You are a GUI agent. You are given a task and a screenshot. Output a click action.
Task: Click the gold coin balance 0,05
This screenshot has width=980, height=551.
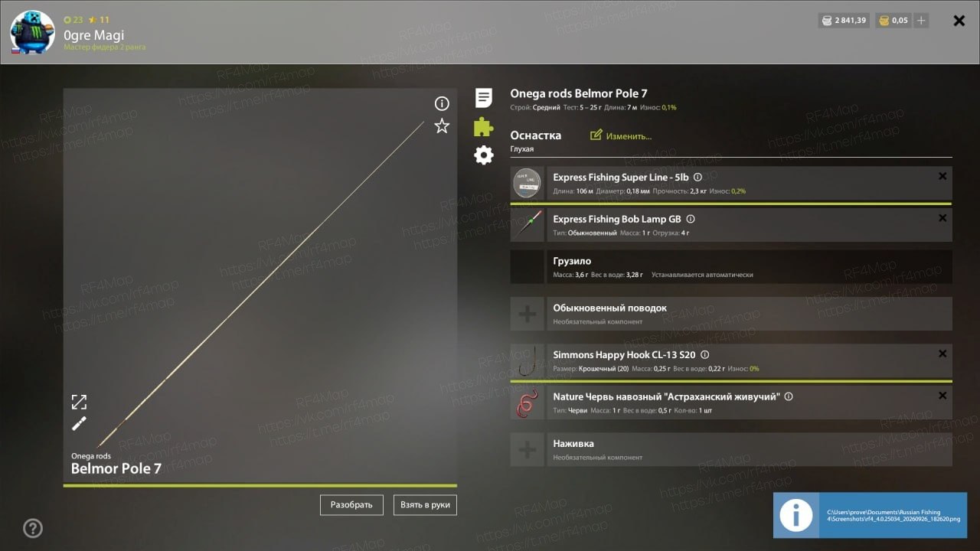point(893,21)
